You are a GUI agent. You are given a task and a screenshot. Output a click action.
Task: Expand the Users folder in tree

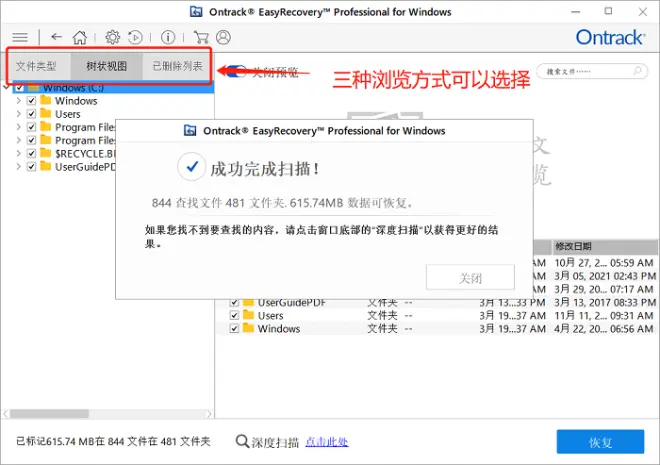pyautogui.click(x=19, y=114)
